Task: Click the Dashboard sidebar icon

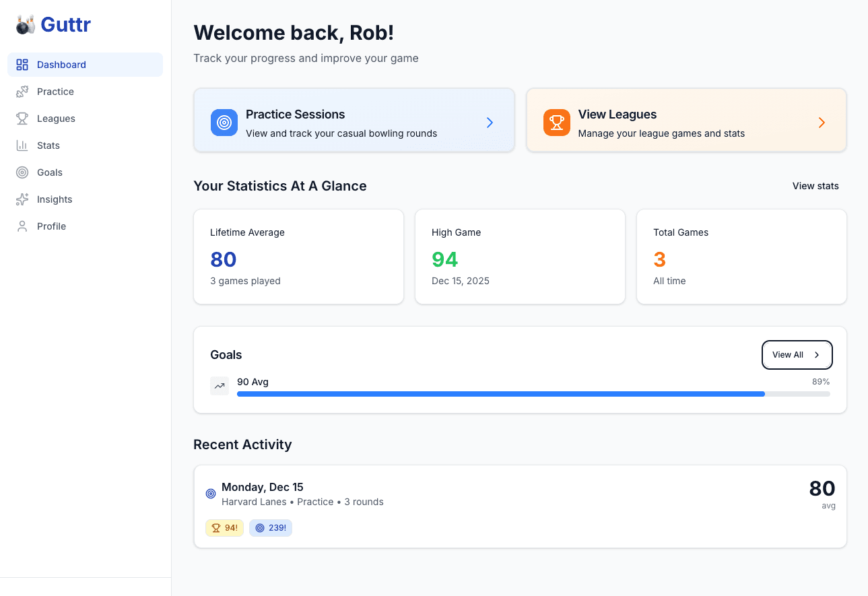Action: tap(22, 64)
